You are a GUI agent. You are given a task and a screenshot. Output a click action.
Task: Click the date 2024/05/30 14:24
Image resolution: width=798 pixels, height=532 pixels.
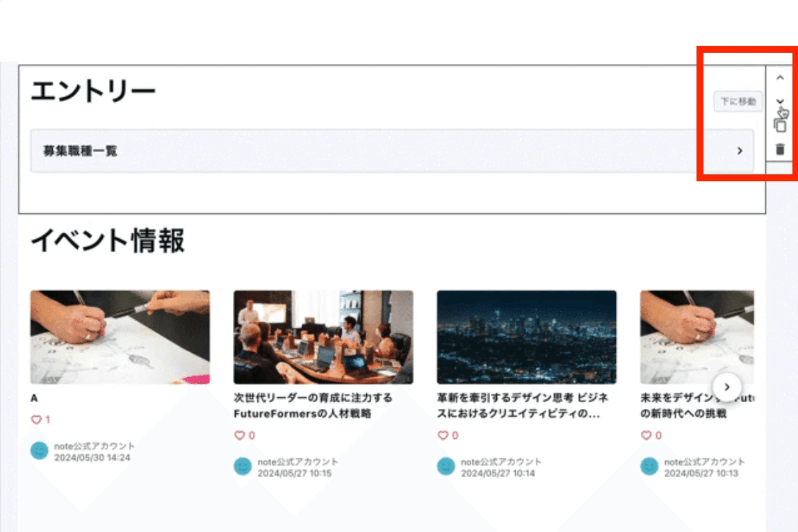coord(92,458)
